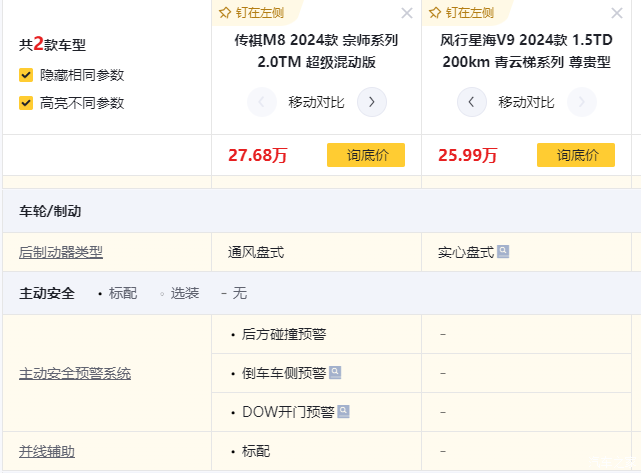
Task: Move 风行星海V9 column left with arrow
Action: [x=472, y=102]
